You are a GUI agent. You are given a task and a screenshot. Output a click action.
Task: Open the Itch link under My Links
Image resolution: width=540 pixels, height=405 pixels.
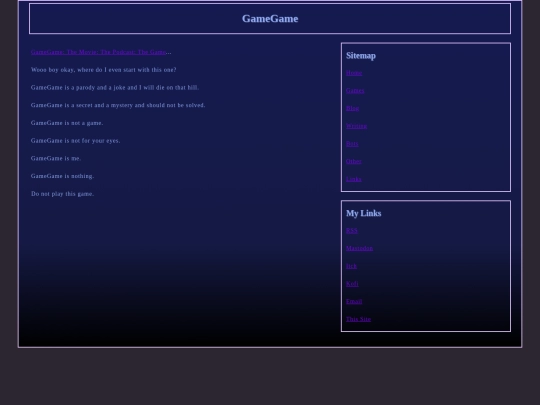351,266
